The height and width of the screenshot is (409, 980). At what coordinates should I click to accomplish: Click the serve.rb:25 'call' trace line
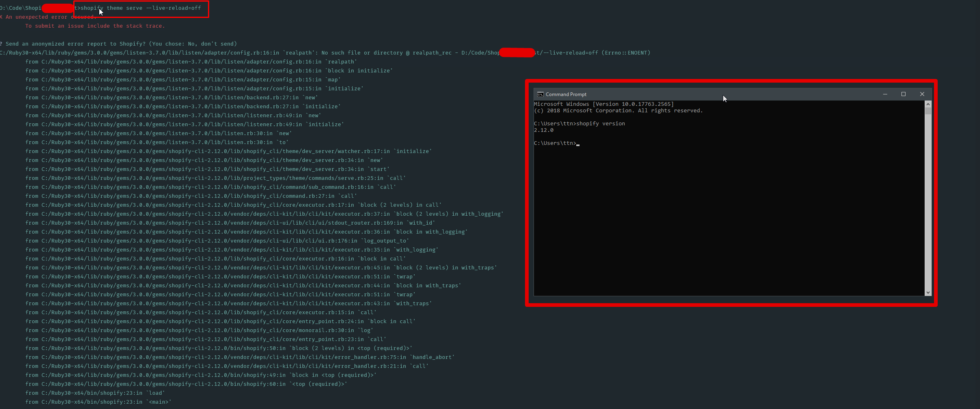[x=216, y=178]
